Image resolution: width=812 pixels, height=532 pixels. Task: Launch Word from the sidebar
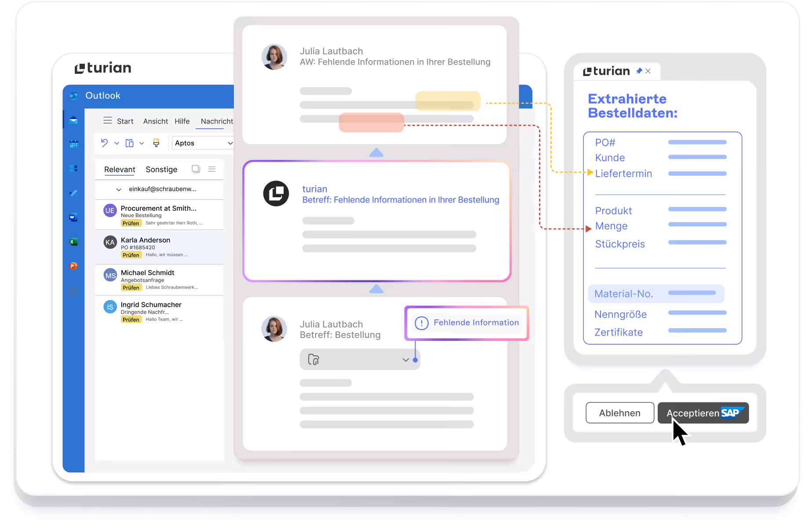73,217
